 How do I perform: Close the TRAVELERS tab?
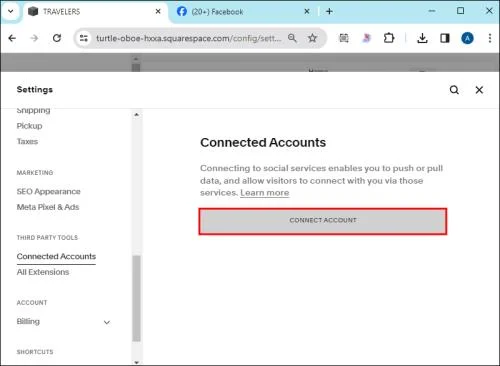click(158, 11)
